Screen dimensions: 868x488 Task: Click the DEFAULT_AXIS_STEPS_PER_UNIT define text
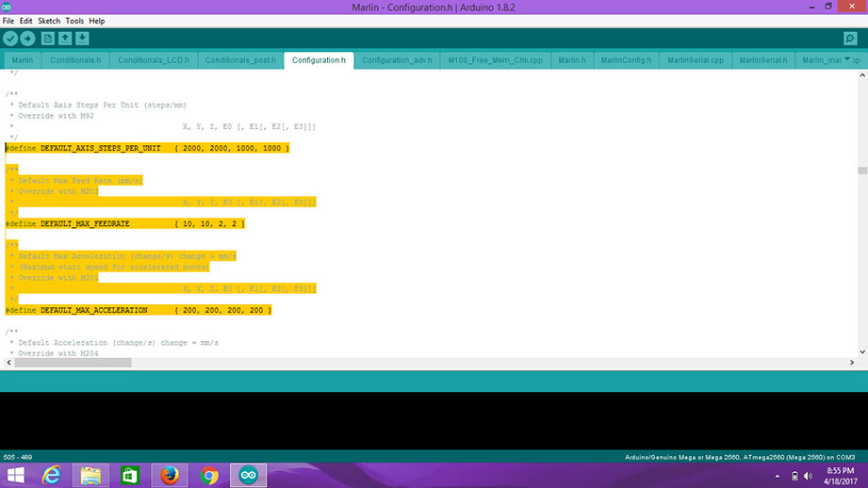pyautogui.click(x=101, y=148)
